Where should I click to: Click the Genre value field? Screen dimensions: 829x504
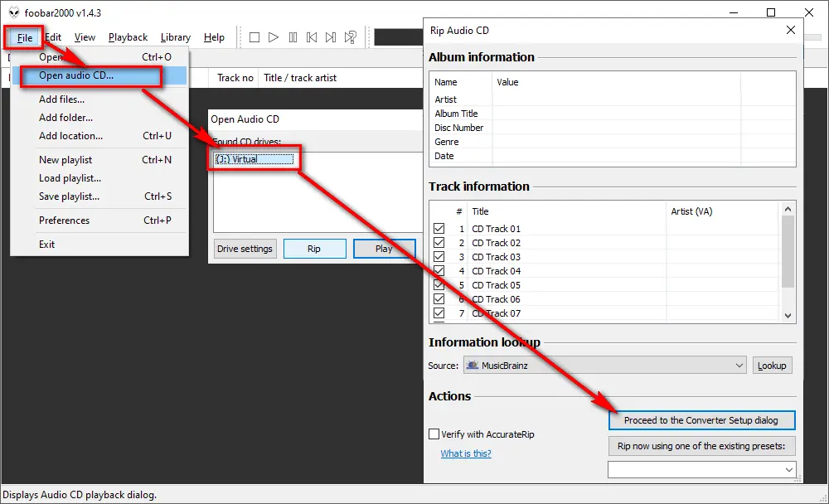(616, 142)
